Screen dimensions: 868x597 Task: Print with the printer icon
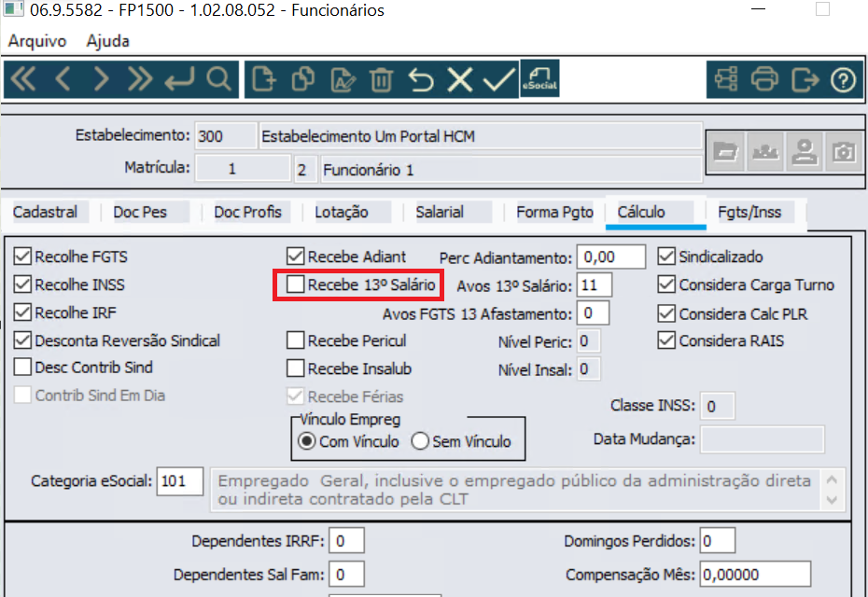[x=764, y=79]
